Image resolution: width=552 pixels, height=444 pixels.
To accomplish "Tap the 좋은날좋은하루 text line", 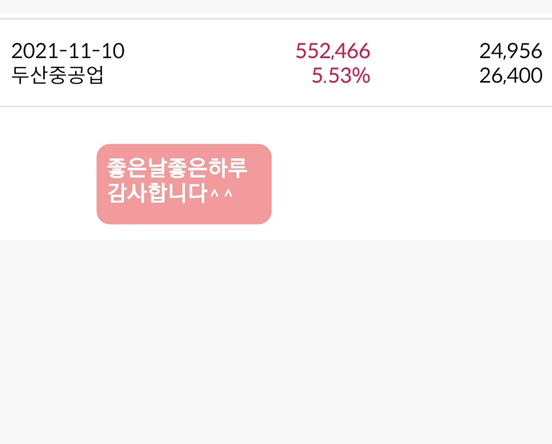I will 177,168.
